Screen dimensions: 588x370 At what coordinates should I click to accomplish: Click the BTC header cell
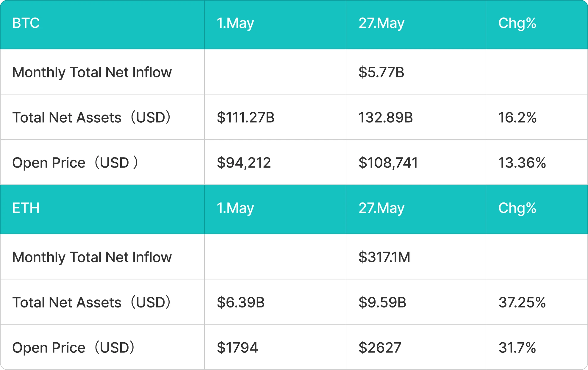pyautogui.click(x=26, y=23)
